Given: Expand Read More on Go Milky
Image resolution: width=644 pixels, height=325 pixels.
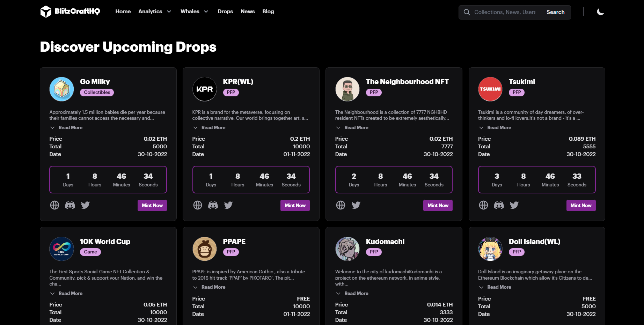Looking at the screenshot, I should [x=66, y=127].
